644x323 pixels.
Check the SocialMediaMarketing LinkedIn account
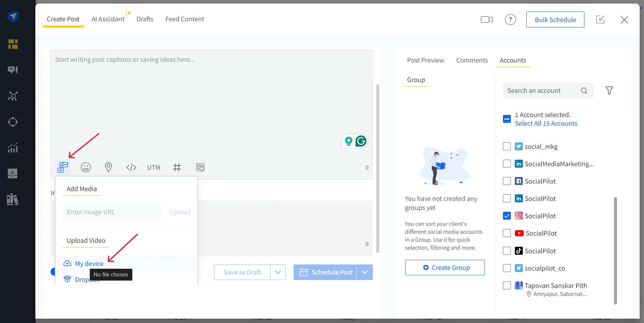pos(507,164)
